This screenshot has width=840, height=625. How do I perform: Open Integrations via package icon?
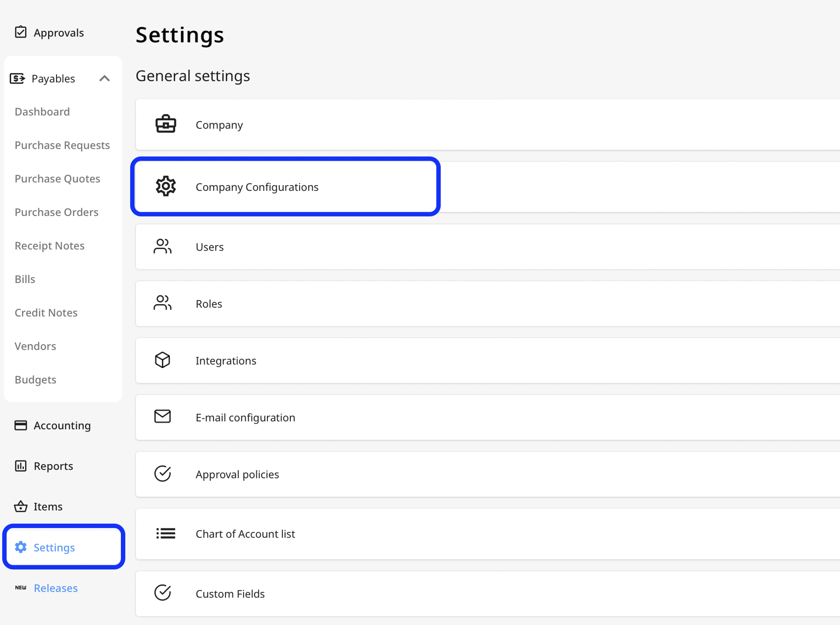point(162,360)
